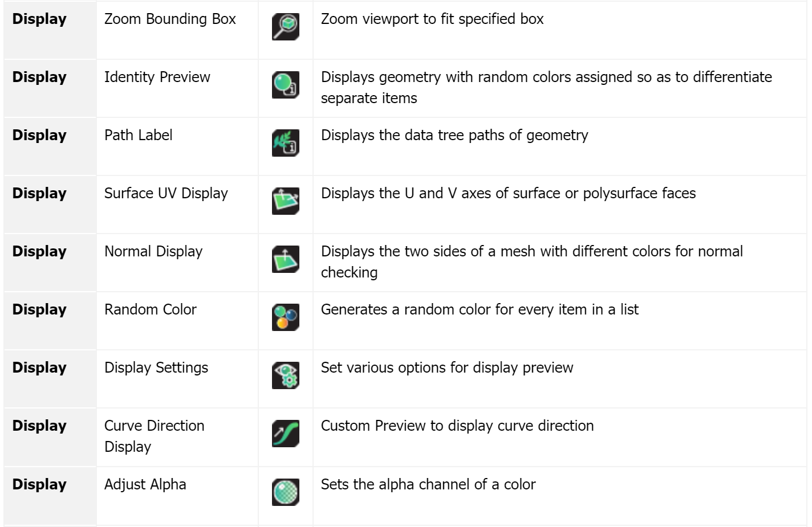Screen dimensions: 812x527
Task: Click the Adjust Alpha name text
Action: tap(145, 484)
